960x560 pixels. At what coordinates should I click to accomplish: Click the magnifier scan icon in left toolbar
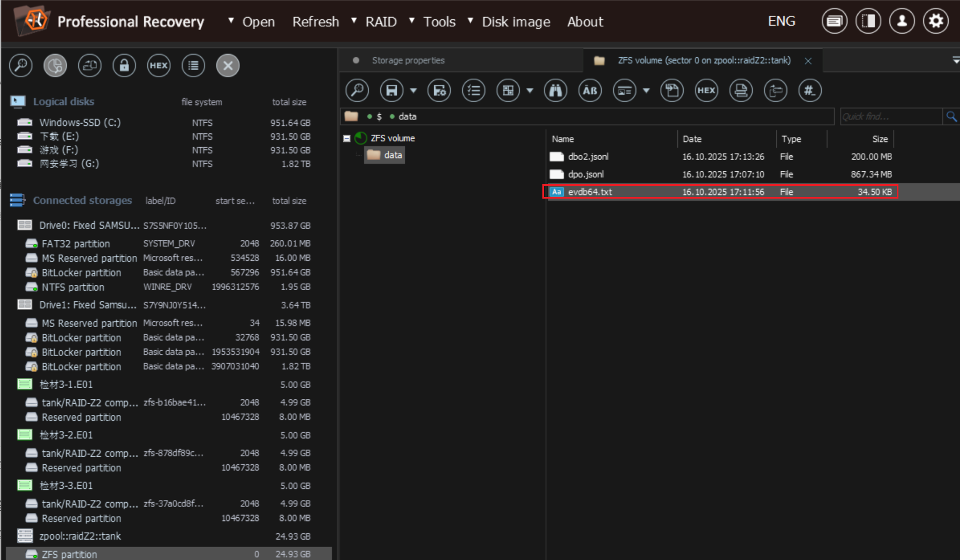click(x=21, y=65)
